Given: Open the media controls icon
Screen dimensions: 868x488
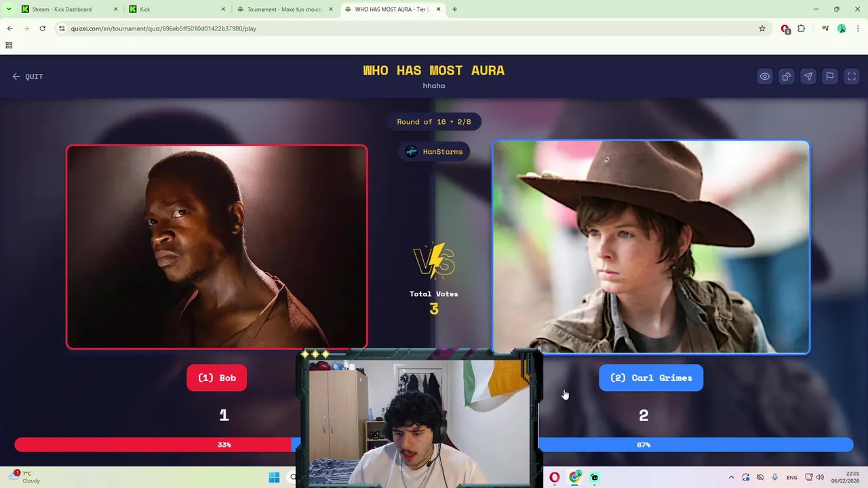Looking at the screenshot, I should [x=825, y=28].
